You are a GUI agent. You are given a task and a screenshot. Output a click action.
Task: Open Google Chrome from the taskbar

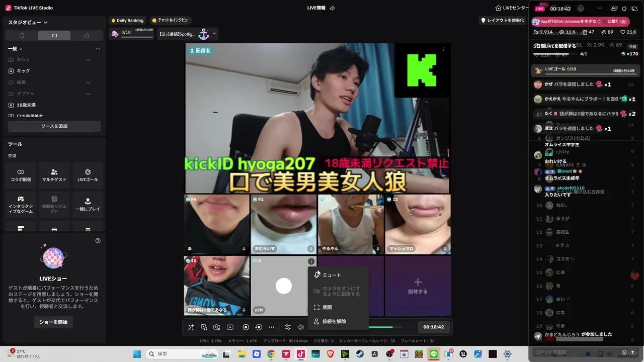point(271,354)
